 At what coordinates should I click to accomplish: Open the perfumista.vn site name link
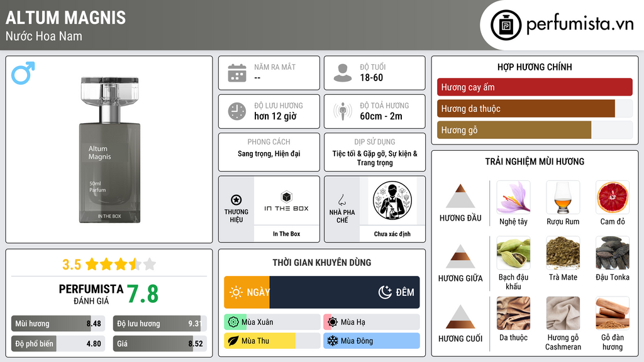click(x=580, y=24)
